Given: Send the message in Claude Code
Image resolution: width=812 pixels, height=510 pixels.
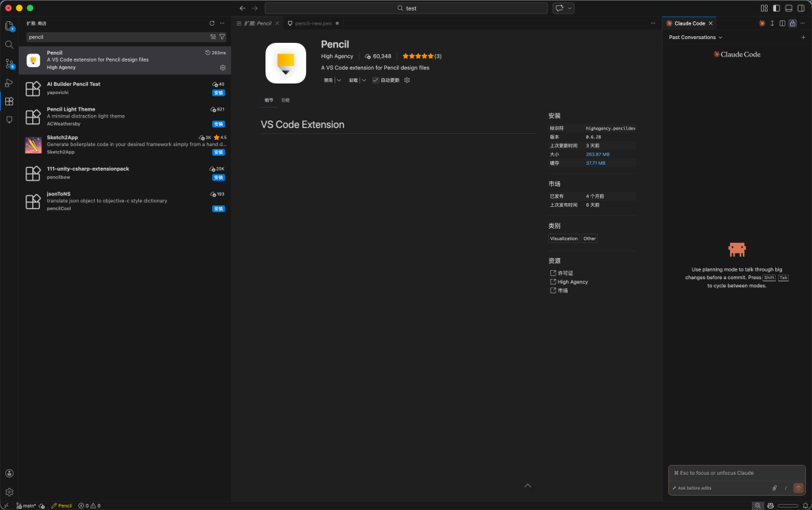Looking at the screenshot, I should [798, 488].
